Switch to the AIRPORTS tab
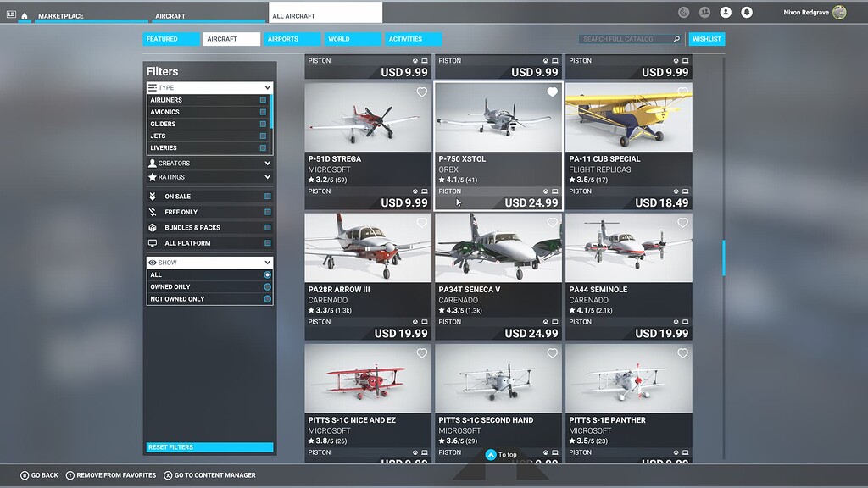The image size is (868, 488). click(x=292, y=38)
